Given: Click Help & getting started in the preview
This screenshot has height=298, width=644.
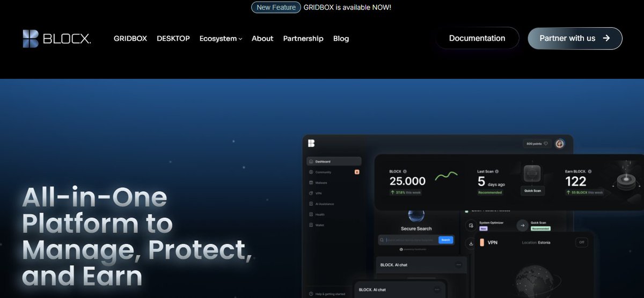Looking at the screenshot, I should (327, 294).
